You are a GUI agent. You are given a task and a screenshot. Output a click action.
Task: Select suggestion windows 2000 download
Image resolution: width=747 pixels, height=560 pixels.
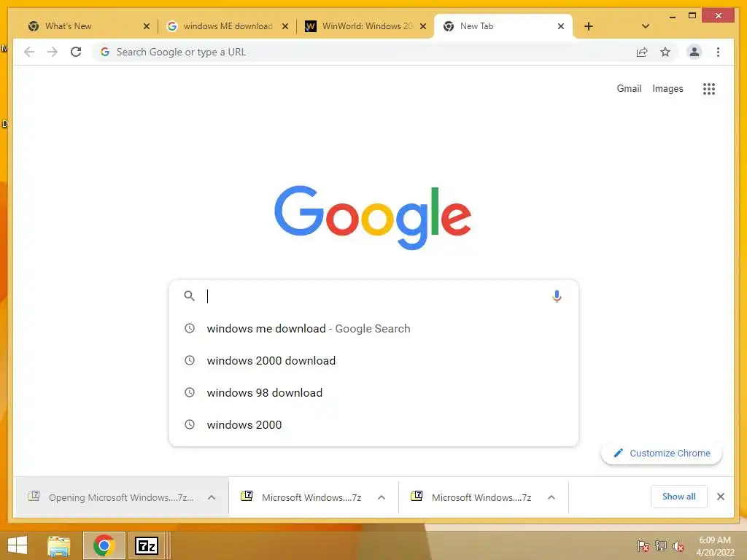(x=374, y=360)
